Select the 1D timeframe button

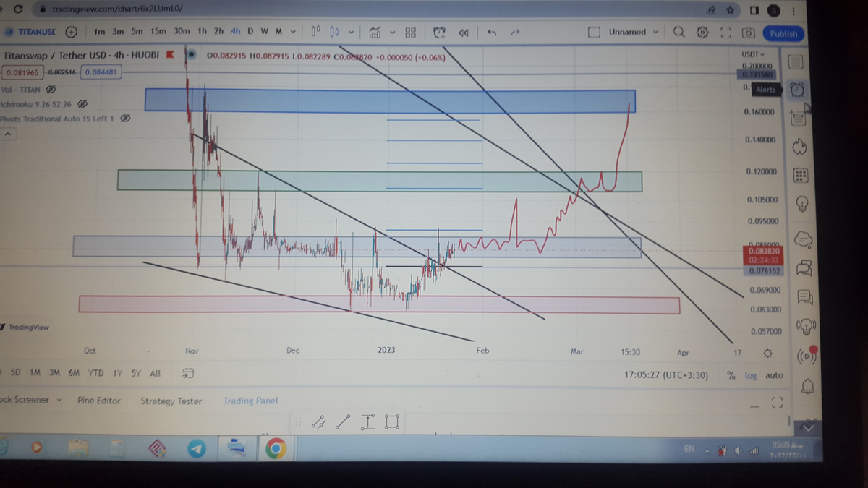[250, 32]
